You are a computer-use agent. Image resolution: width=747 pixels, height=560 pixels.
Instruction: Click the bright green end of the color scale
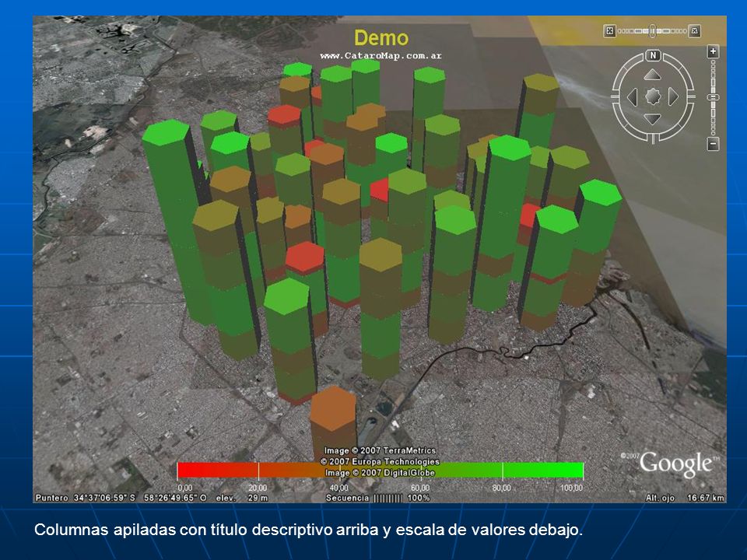tap(543, 471)
